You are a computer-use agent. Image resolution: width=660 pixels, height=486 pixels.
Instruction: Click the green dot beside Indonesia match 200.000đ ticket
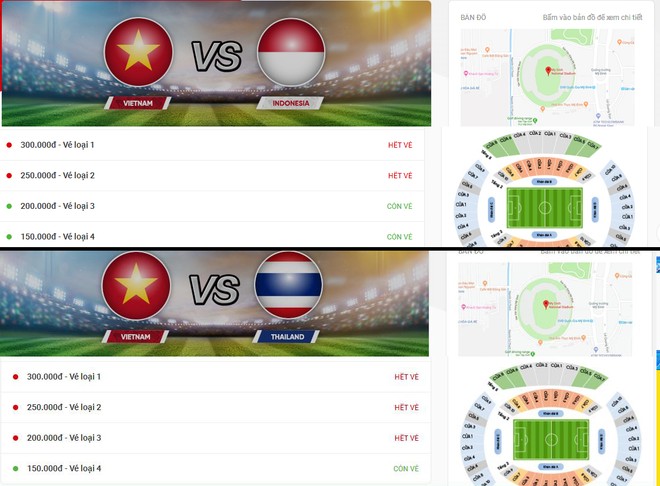(x=9, y=206)
